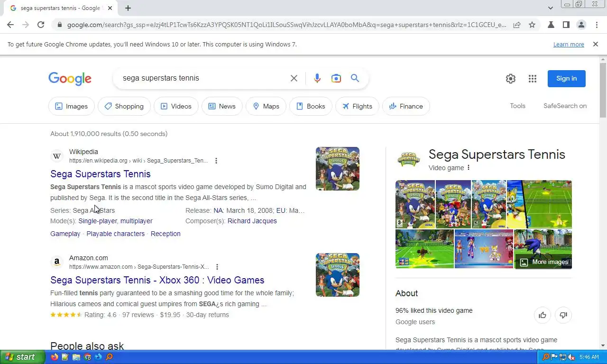Bookmark this page with the star icon
This screenshot has height=364, width=607.
point(532,25)
